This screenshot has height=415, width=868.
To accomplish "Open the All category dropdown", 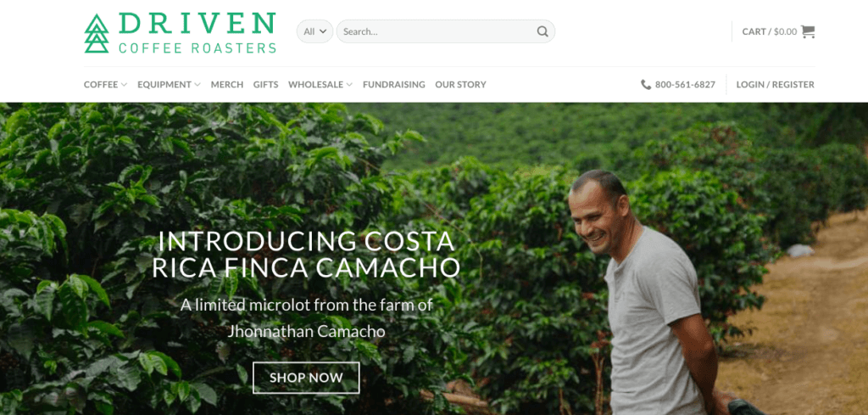I will (315, 31).
